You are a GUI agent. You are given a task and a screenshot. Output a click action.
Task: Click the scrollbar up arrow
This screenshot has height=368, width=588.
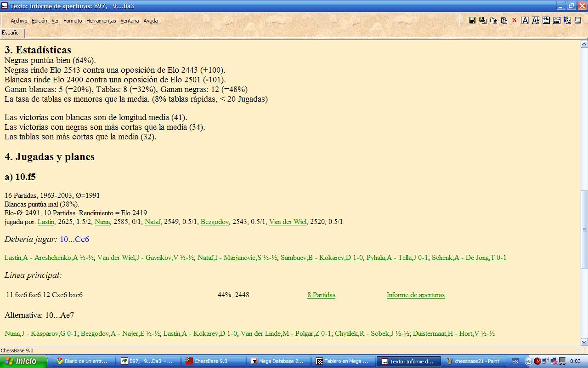tap(584, 44)
